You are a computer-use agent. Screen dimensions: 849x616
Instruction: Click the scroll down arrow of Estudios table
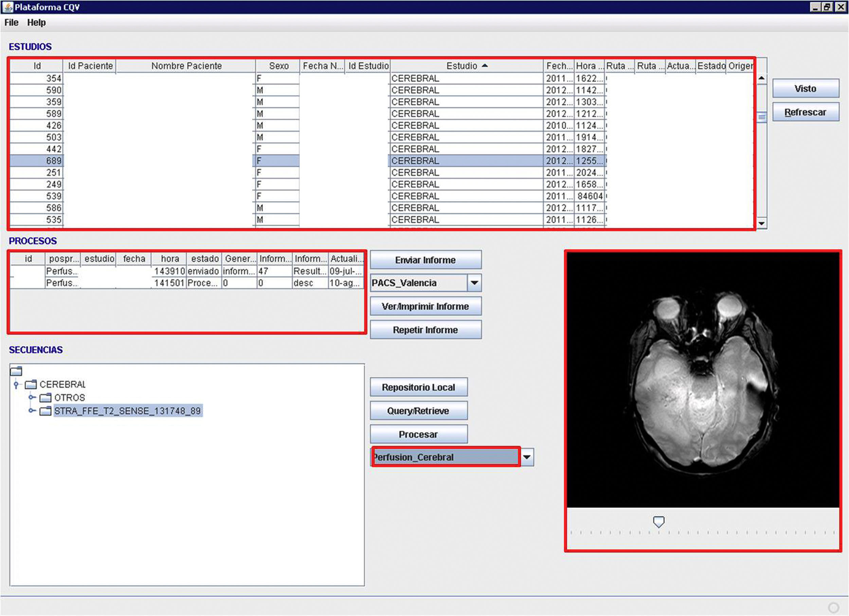761,223
